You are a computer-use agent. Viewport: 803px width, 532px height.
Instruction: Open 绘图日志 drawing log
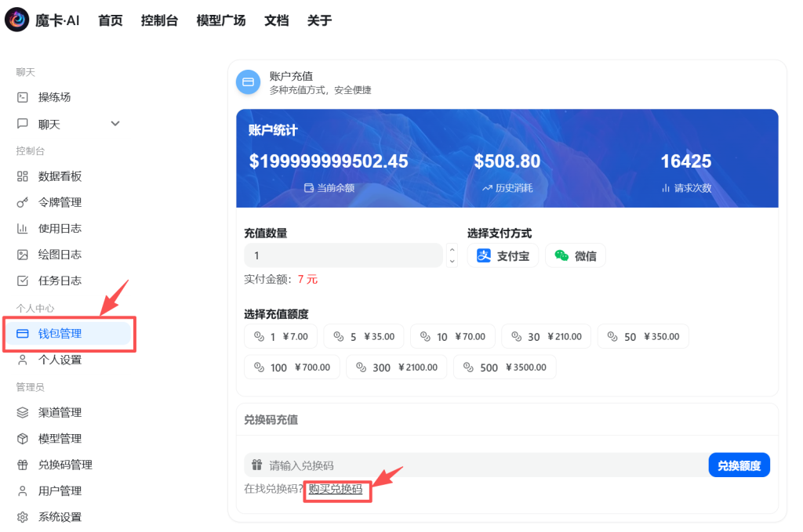pyautogui.click(x=60, y=255)
